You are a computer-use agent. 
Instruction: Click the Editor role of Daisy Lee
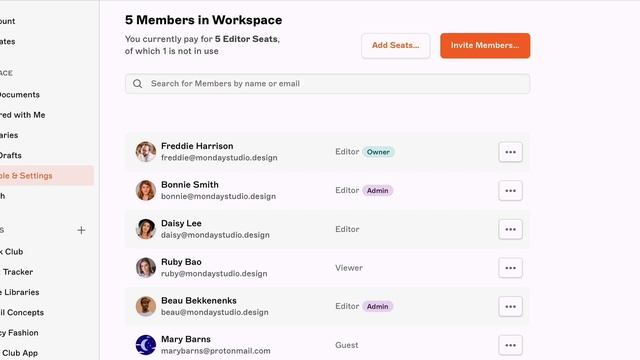[x=347, y=229]
